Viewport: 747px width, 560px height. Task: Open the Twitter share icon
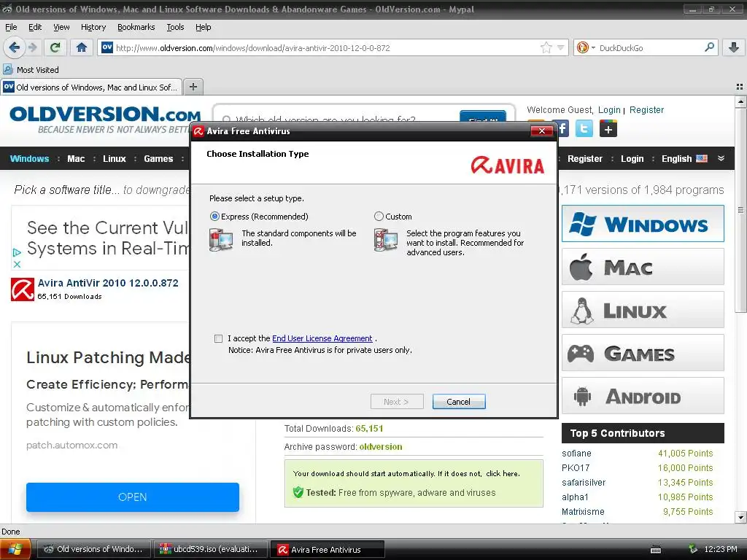(x=584, y=128)
